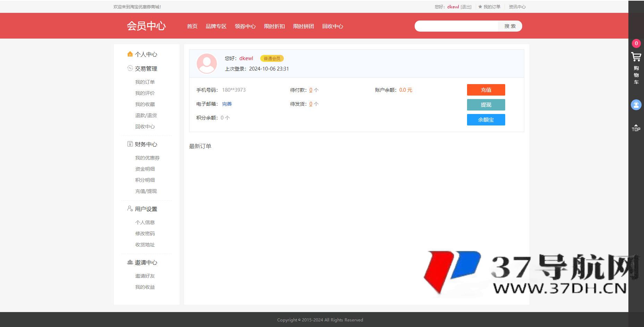Viewport: 644px width, 327px height.
Task: Click the profile avatar image in member card
Action: click(x=207, y=63)
